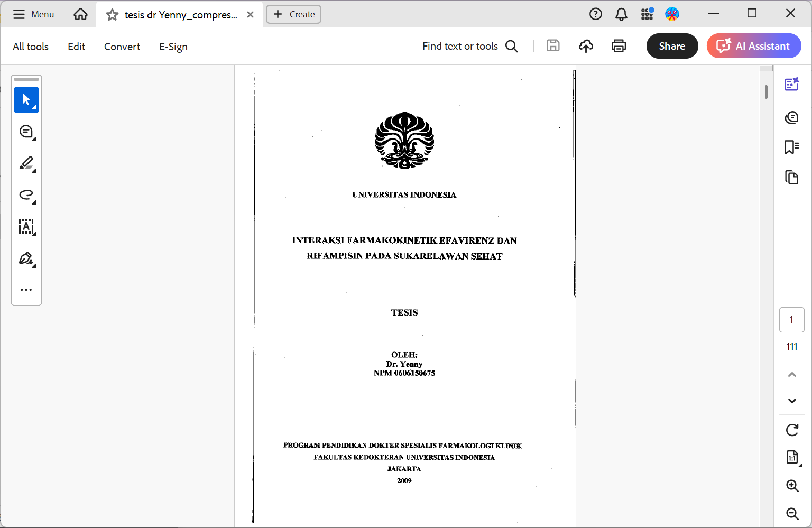Click the UNIVERSITAS INDONESIA heading text
The image size is (812, 528).
(404, 195)
